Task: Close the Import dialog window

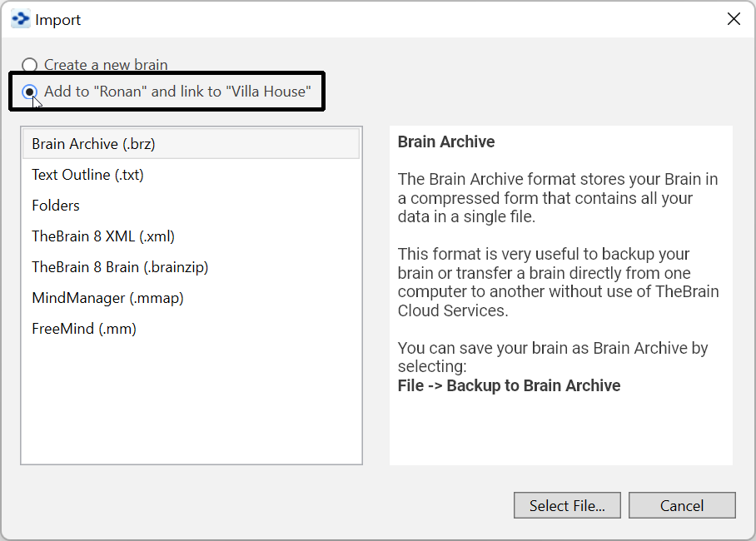Action: (734, 19)
